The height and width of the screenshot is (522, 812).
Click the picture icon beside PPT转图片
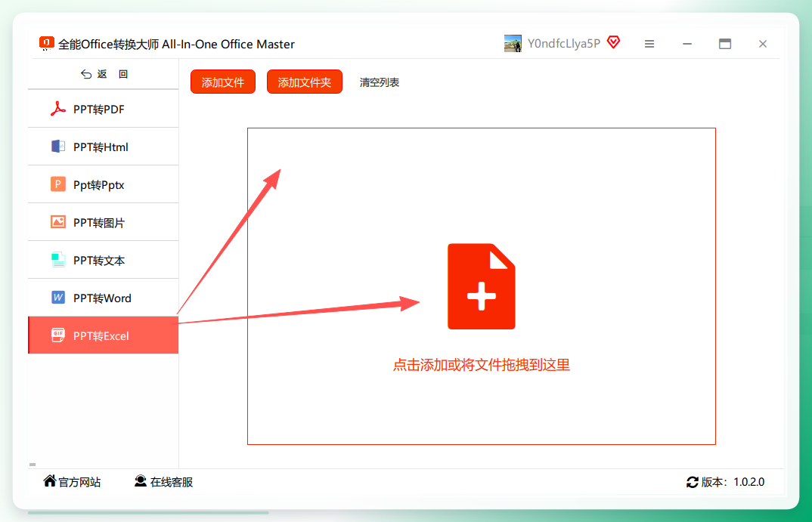point(58,222)
